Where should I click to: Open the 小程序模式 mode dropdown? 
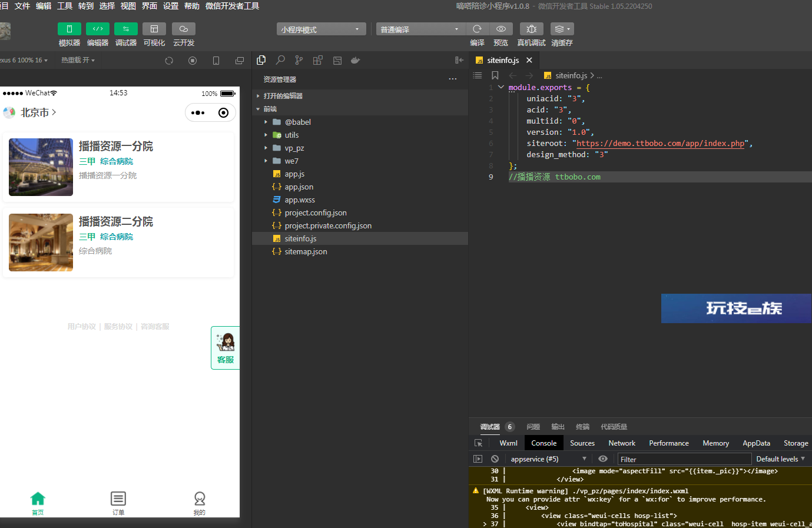tap(321, 29)
